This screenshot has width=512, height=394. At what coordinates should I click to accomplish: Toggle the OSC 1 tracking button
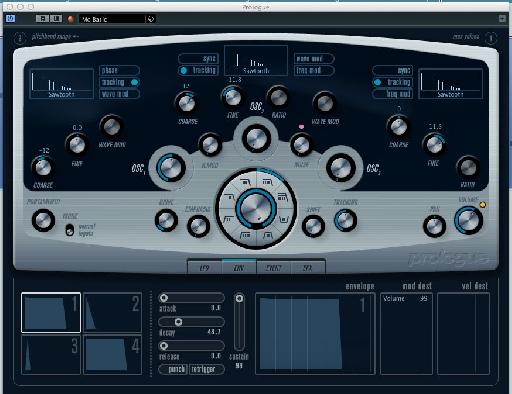[x=119, y=82]
